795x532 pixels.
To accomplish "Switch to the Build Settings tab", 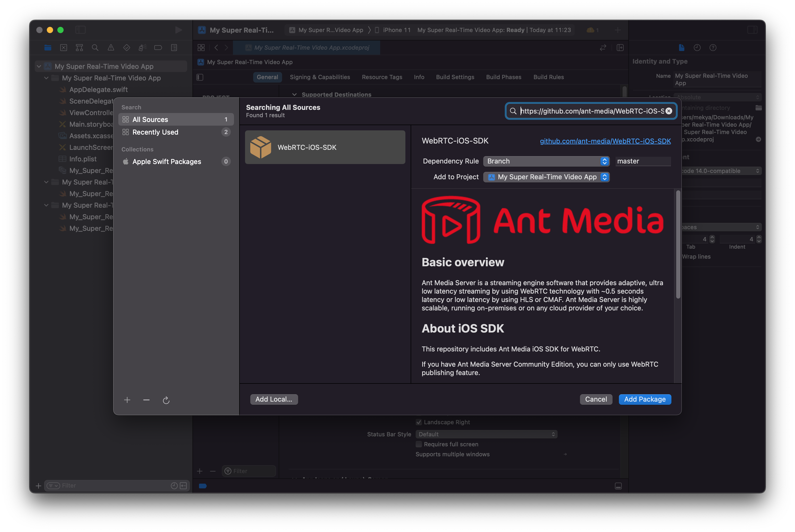I will pyautogui.click(x=455, y=77).
